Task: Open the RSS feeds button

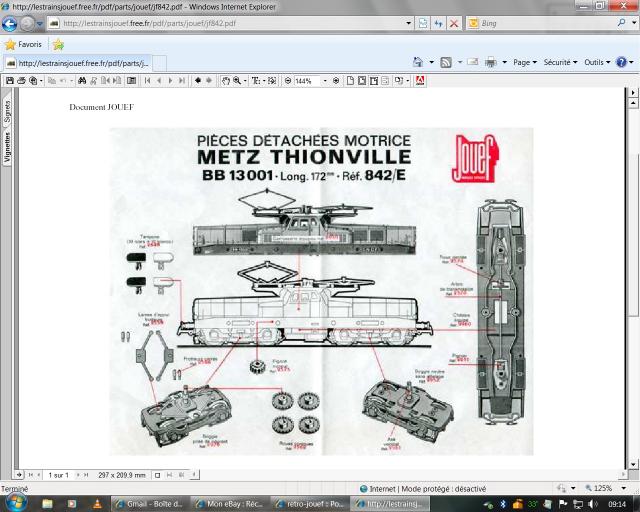Action: click(446, 62)
